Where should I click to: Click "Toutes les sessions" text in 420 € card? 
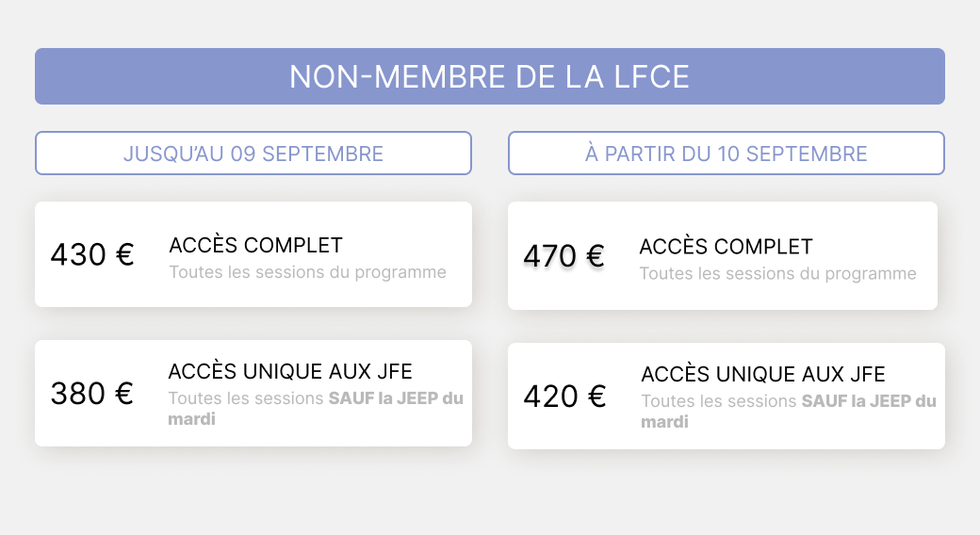(x=719, y=401)
